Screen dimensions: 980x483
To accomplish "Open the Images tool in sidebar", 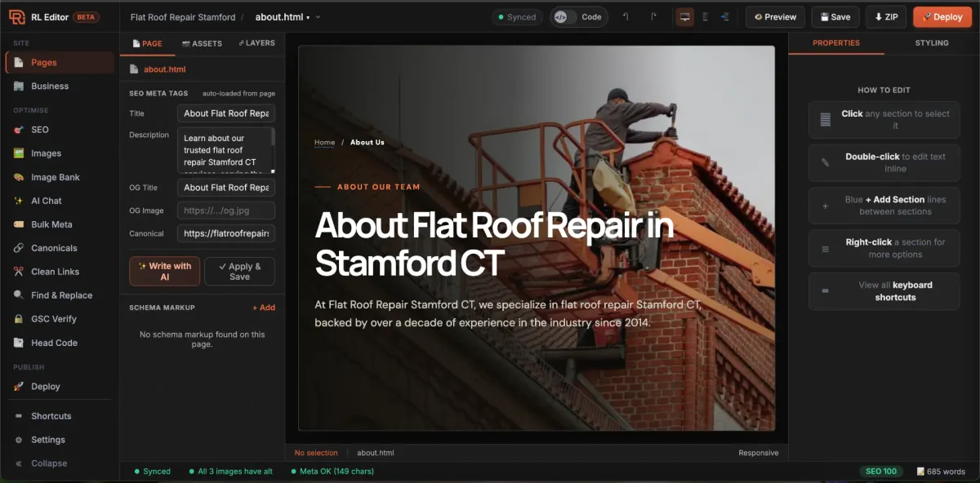I will [x=59, y=153].
